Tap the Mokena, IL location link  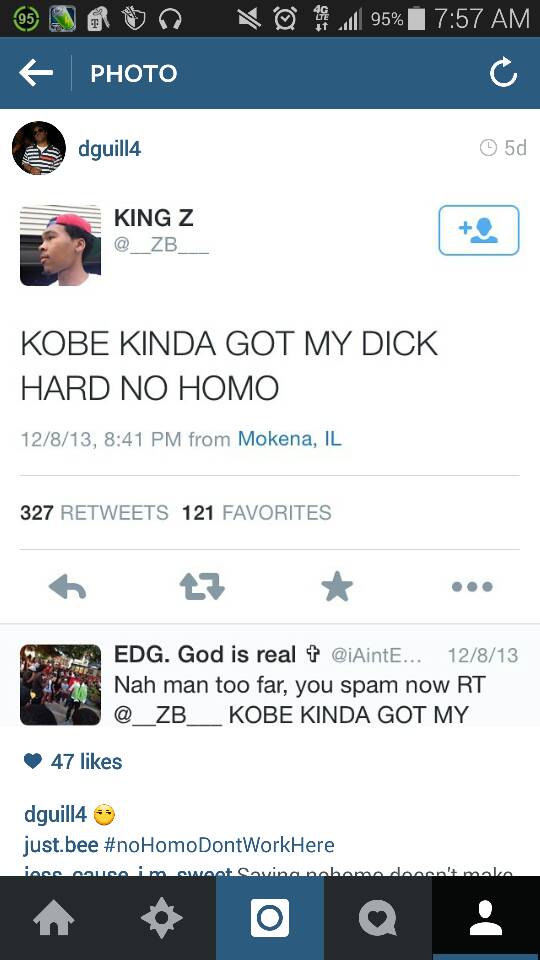(x=290, y=438)
